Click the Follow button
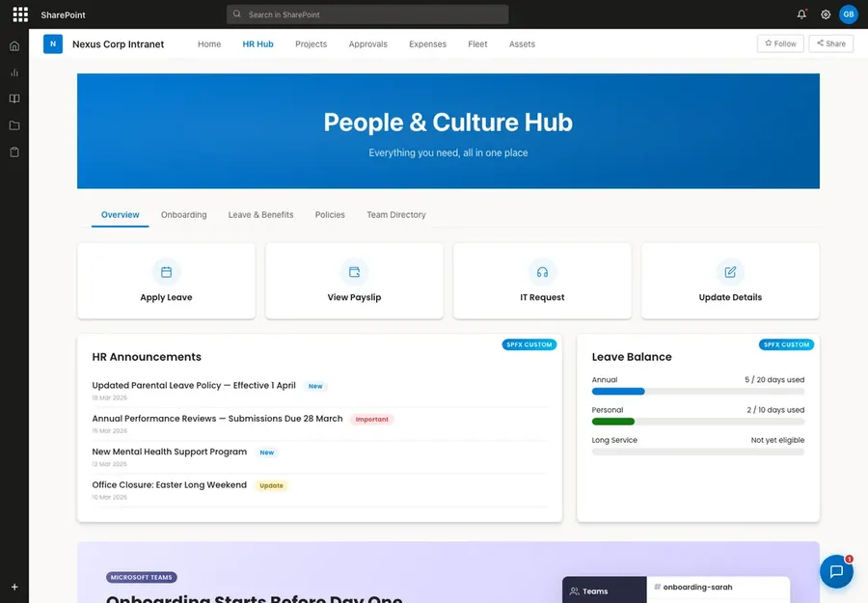 coord(780,43)
